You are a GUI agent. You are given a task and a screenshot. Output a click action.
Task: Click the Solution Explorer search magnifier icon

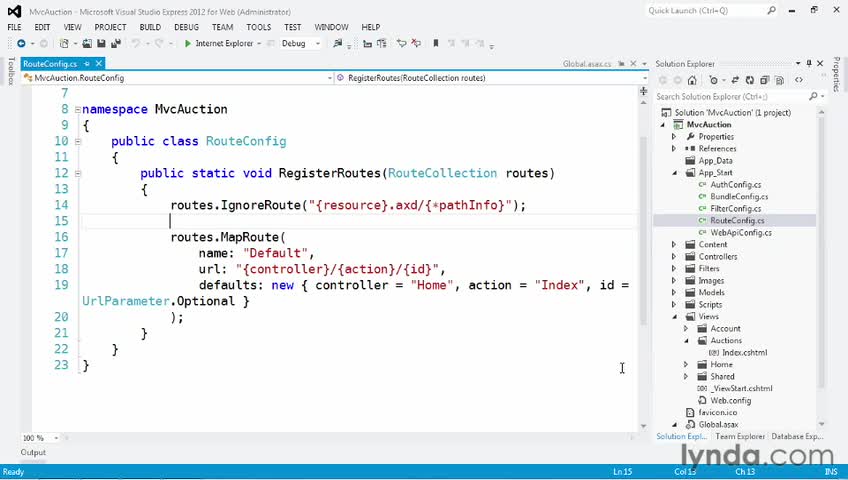point(813,96)
